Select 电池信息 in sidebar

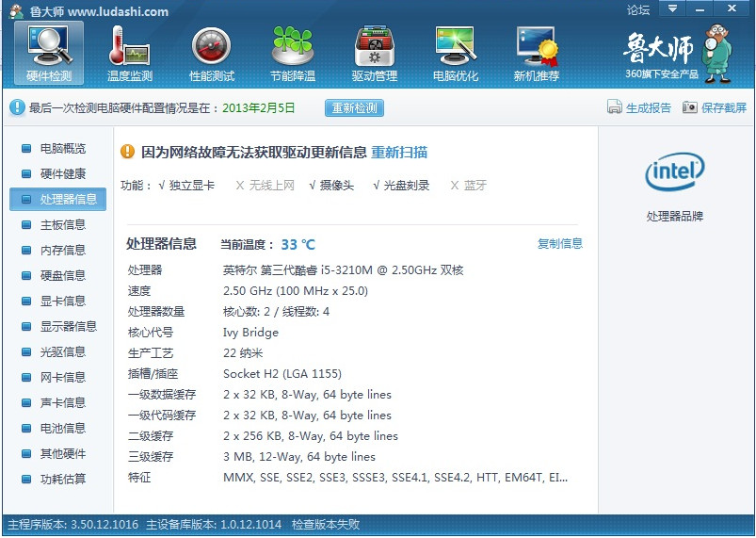click(x=57, y=429)
